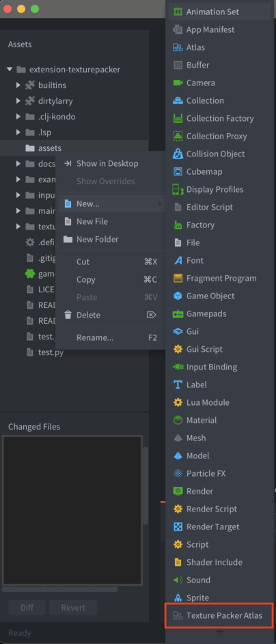Select the test.py file
The width and height of the screenshot is (276, 644).
click(x=51, y=352)
